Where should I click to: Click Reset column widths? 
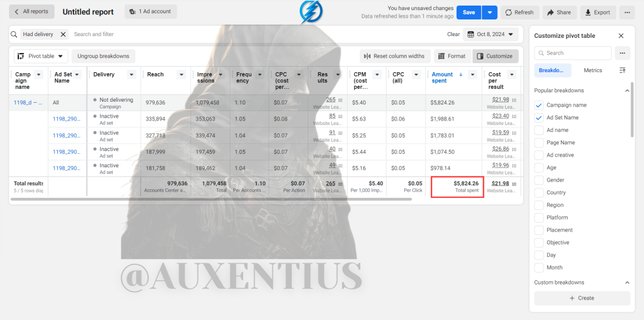tap(395, 56)
